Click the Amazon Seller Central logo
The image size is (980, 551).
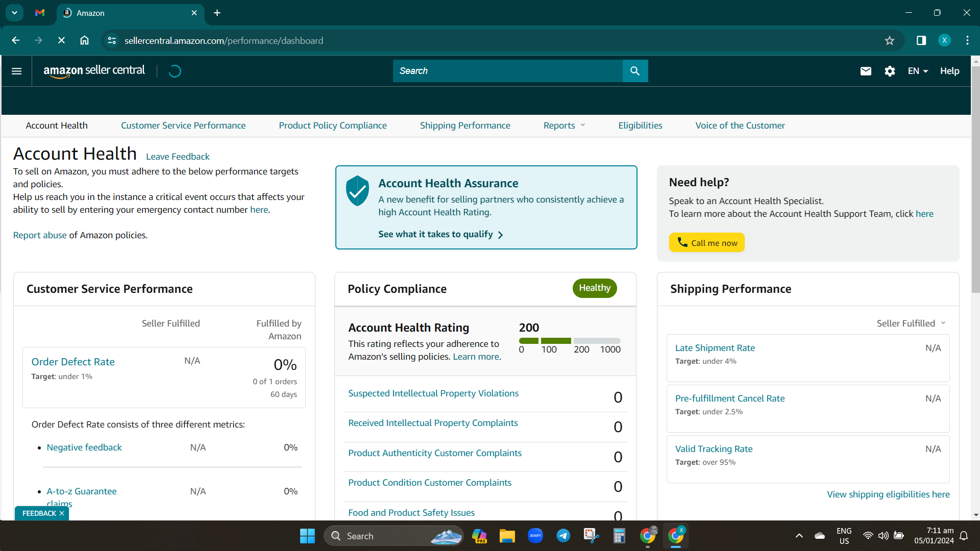click(94, 71)
